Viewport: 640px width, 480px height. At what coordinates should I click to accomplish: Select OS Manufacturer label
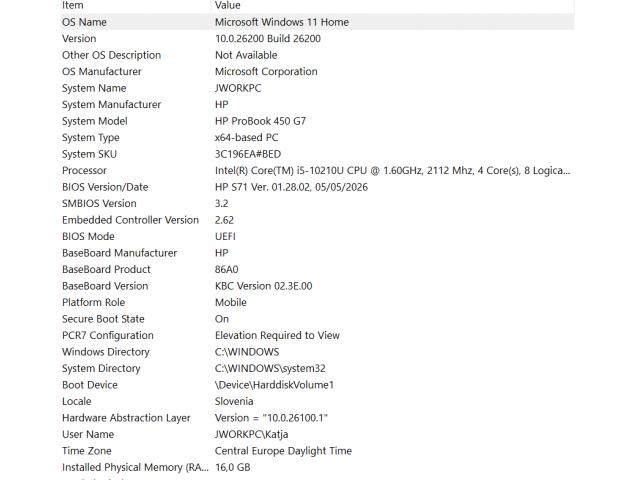102,71
